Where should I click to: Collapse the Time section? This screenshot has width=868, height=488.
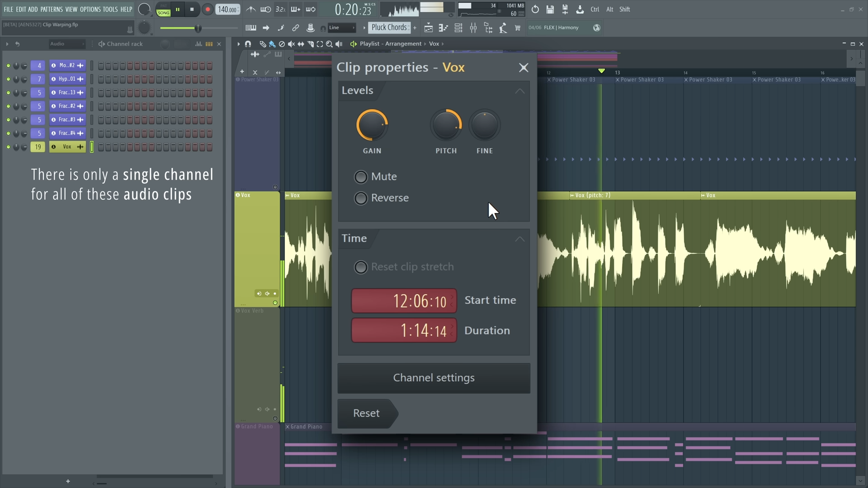[x=520, y=239]
